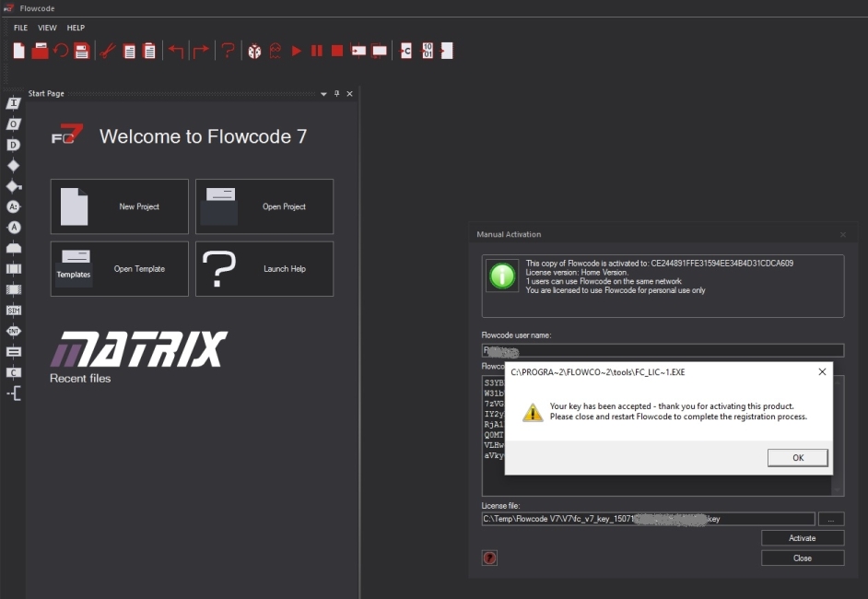Click the 'Recent files' heading
The width and height of the screenshot is (868, 599).
[80, 379]
